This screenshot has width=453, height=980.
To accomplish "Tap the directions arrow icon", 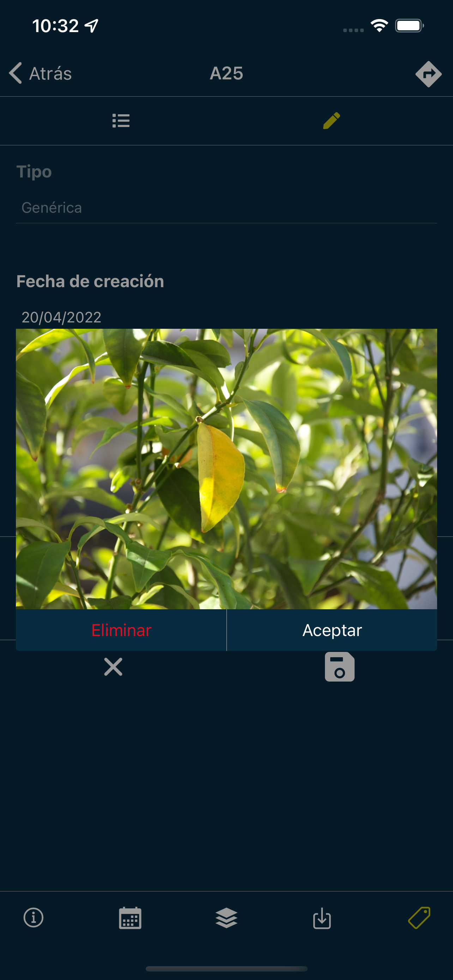I will (428, 74).
